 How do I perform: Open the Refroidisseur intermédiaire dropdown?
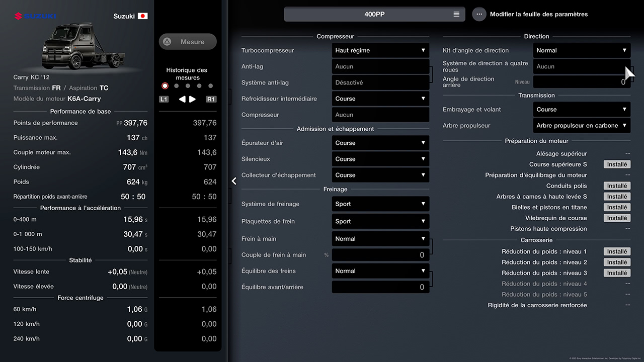pos(380,99)
